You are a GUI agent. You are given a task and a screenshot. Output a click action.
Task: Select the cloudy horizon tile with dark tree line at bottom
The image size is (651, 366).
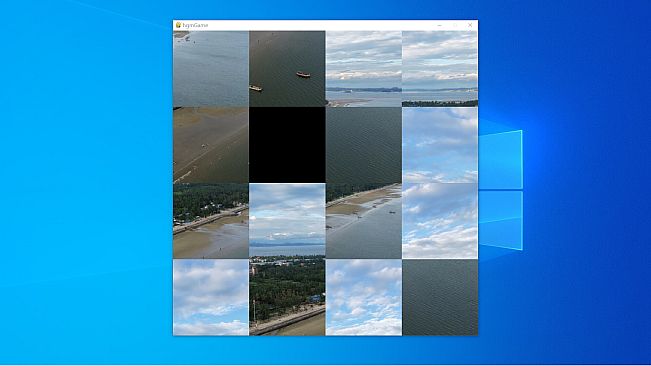point(440,69)
